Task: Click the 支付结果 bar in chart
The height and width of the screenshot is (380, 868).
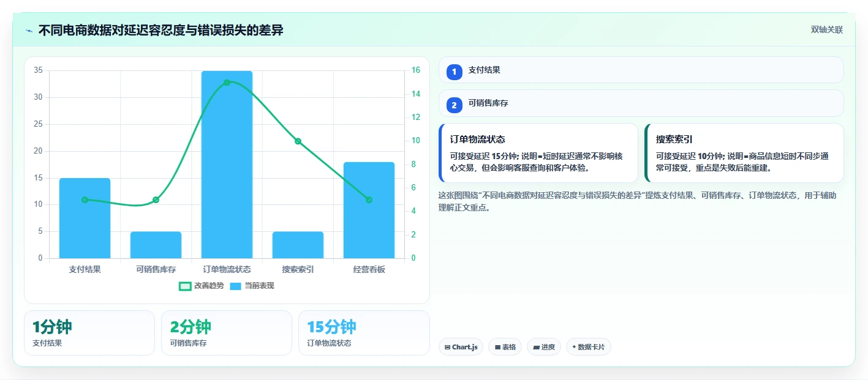Action: click(85, 218)
